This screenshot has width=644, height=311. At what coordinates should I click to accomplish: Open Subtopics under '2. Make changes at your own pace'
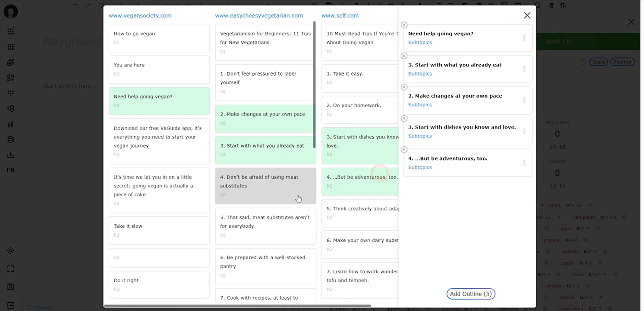(420, 105)
